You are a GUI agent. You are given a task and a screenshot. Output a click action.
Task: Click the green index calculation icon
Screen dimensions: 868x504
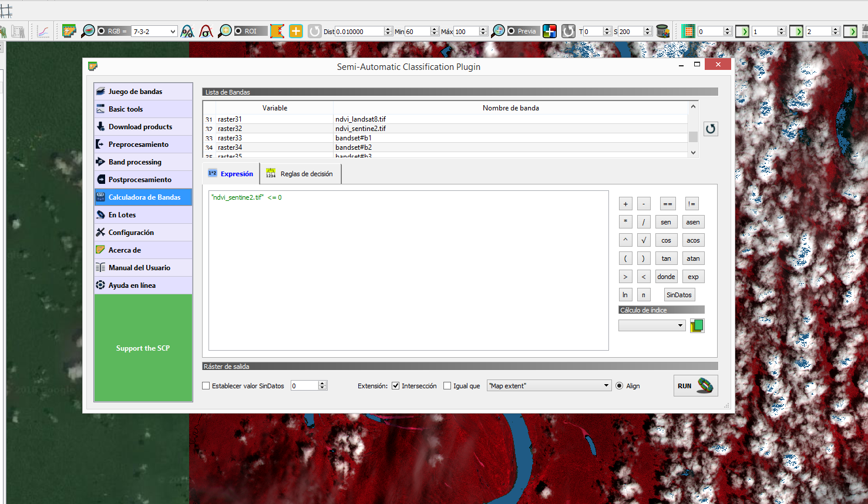(x=697, y=325)
